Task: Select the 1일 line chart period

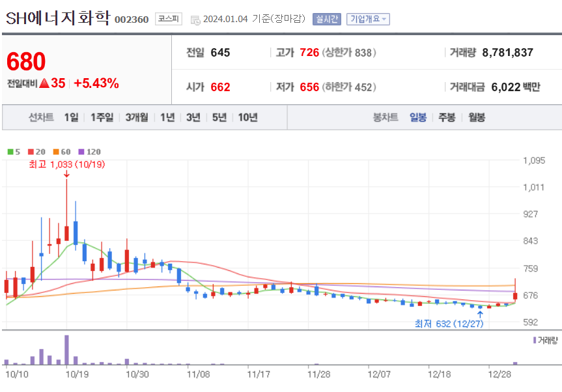Action: (x=71, y=117)
